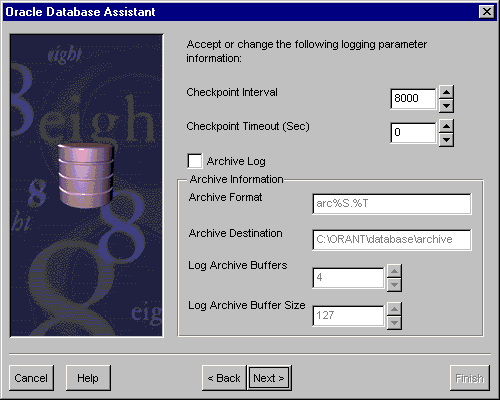The height and width of the screenshot is (400, 500).
Task: Open Help for this wizard page
Action: click(x=88, y=378)
